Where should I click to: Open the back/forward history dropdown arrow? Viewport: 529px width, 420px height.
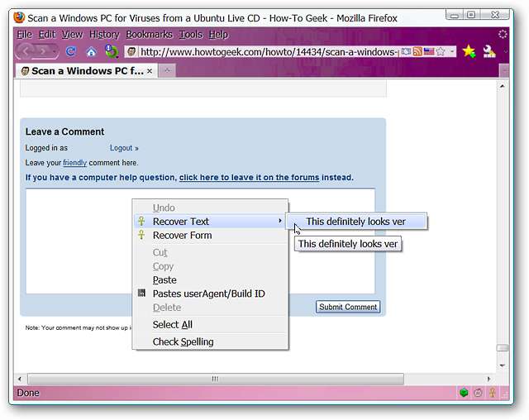pos(55,51)
